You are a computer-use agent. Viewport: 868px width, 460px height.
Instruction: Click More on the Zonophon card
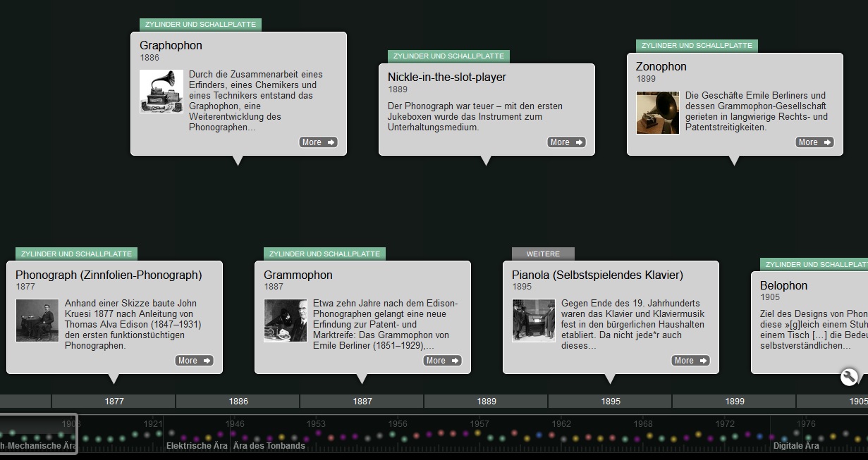814,142
